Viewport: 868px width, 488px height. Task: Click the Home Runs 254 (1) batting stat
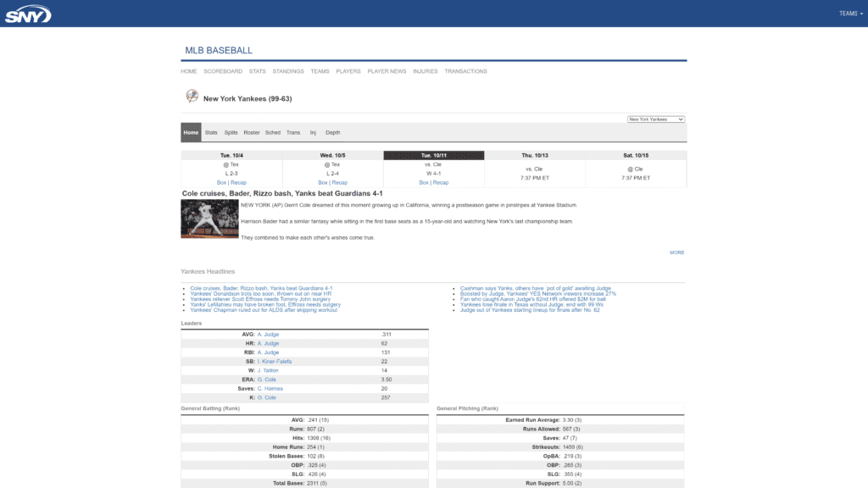click(x=315, y=447)
